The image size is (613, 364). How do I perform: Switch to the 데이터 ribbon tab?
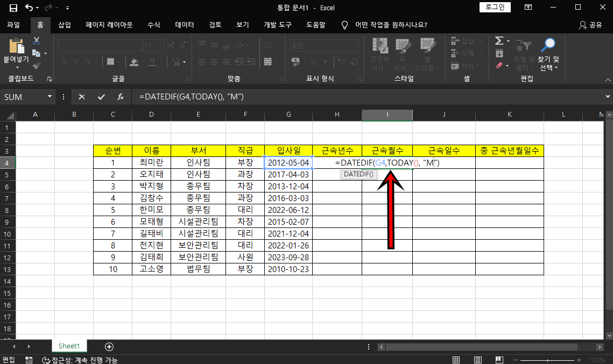pyautogui.click(x=185, y=25)
